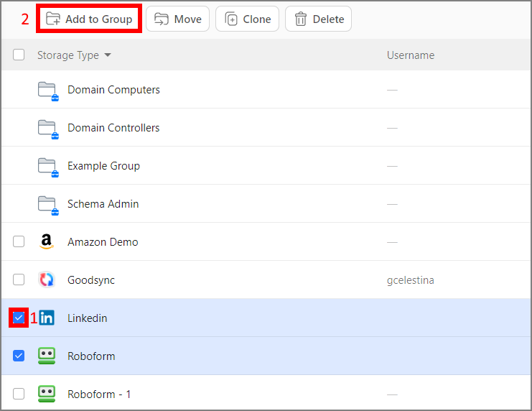Tick the Goodsync row checkbox
This screenshot has width=532, height=411.
coord(19,280)
